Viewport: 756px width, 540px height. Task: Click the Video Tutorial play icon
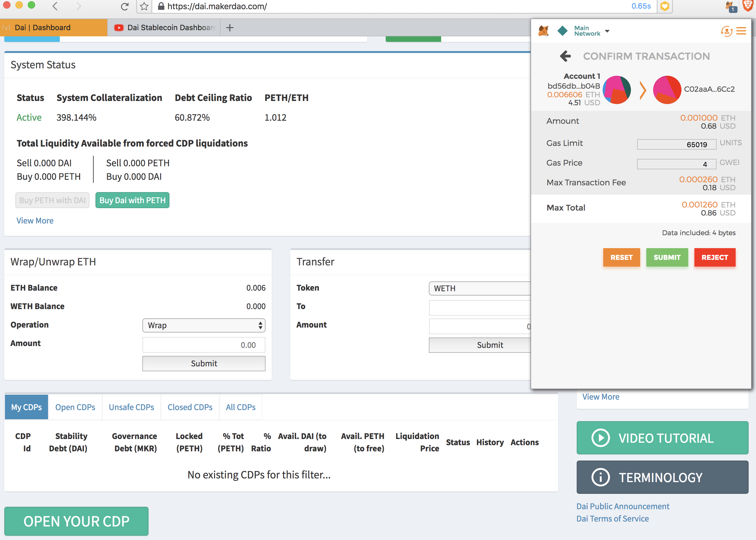tap(601, 438)
